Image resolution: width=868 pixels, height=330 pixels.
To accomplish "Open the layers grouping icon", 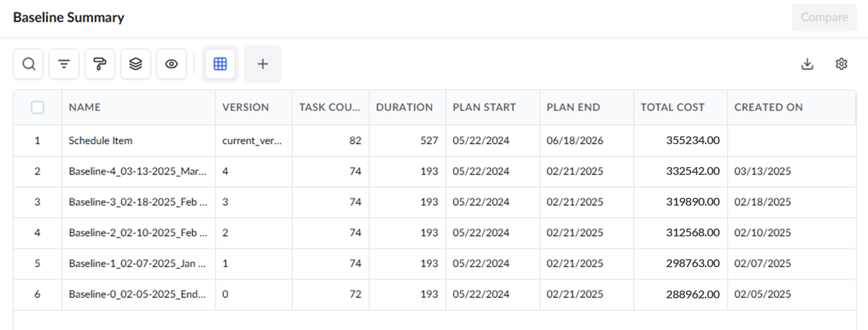I will [x=136, y=64].
